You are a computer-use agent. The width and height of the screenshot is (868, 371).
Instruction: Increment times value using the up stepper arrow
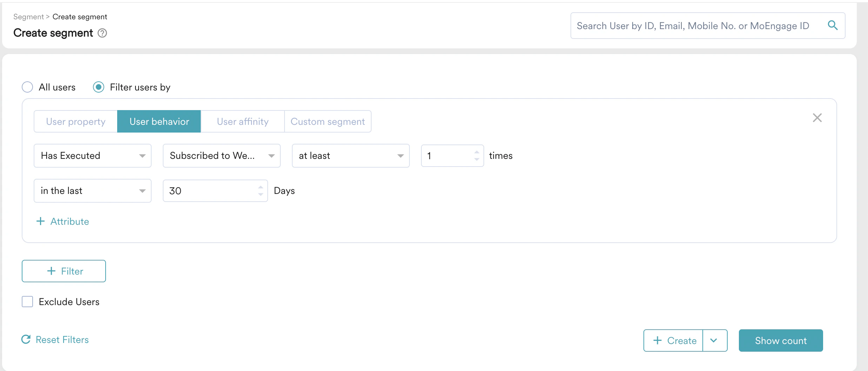tap(476, 151)
